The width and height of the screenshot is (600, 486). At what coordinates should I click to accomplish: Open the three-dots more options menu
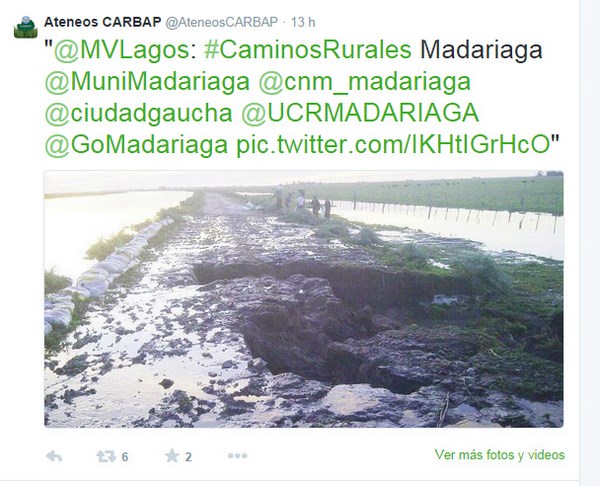(237, 456)
